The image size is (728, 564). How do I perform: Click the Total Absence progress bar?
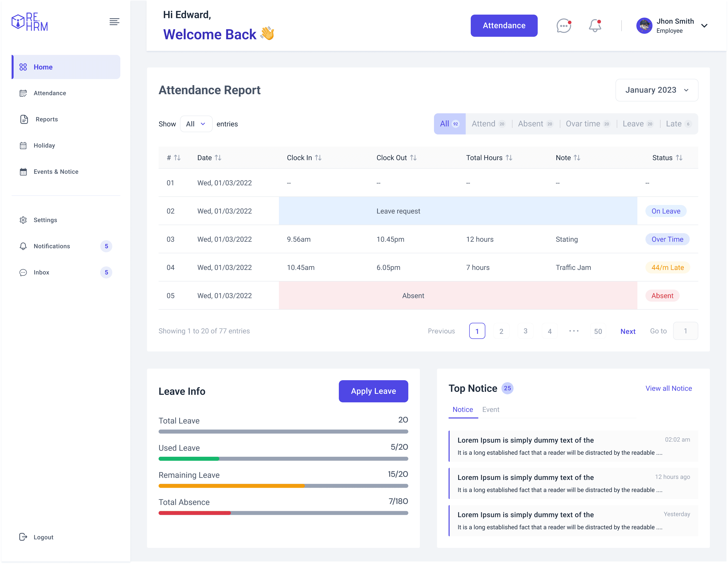point(283,513)
